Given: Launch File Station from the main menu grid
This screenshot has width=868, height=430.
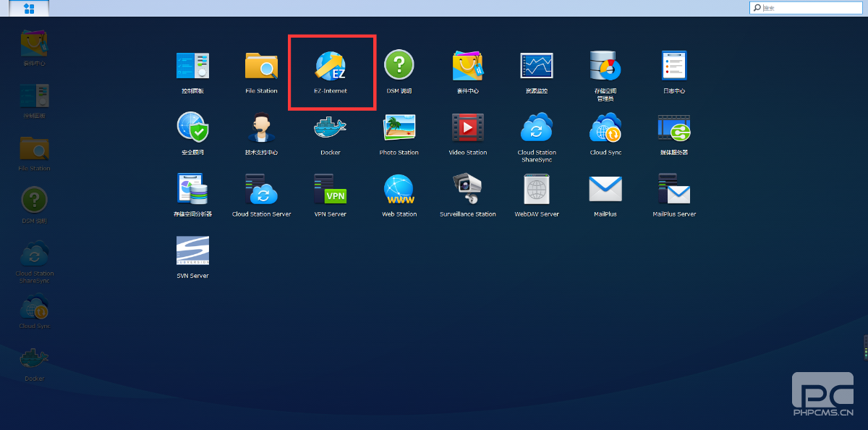Looking at the screenshot, I should tap(261, 66).
